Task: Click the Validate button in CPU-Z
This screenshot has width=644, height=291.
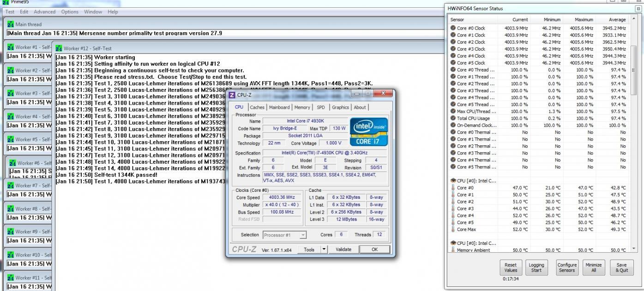Action: point(343,249)
